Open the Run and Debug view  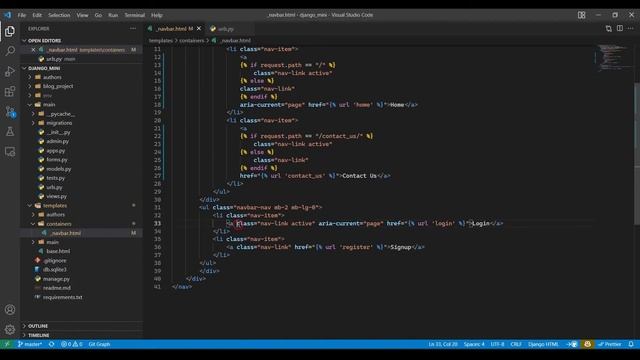click(10, 71)
